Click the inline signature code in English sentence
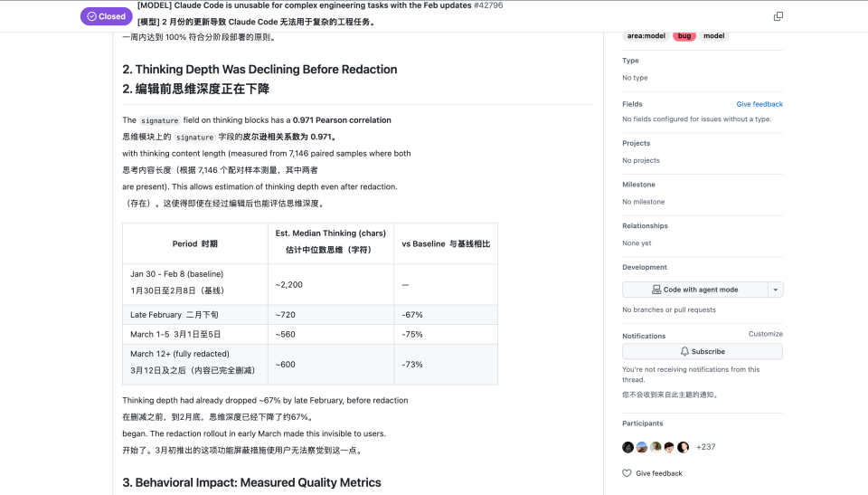Image resolution: width=868 pixels, height=495 pixels. [x=159, y=120]
